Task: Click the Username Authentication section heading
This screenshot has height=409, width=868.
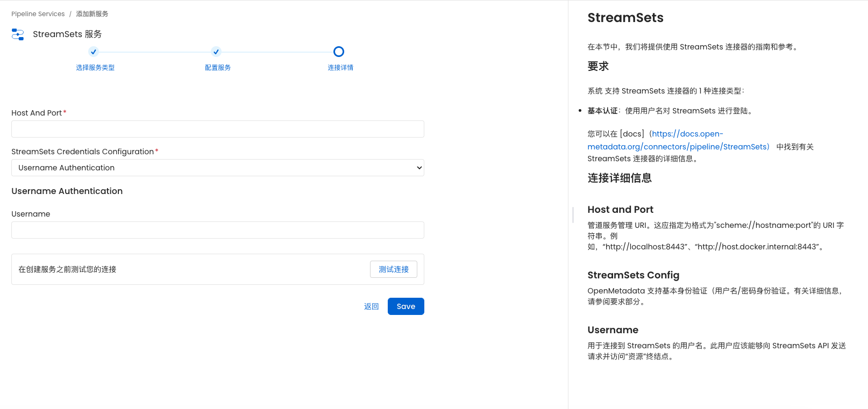Action: tap(67, 191)
